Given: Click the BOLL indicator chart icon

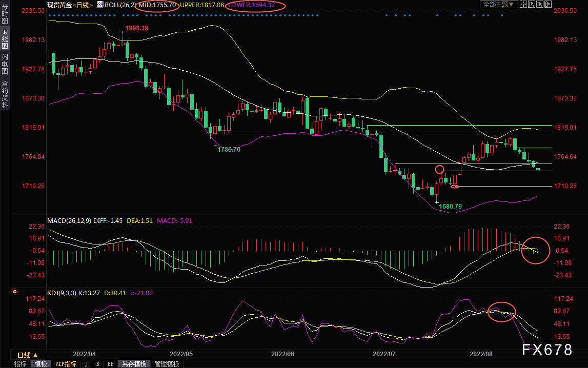Looking at the screenshot, I should (100, 4).
